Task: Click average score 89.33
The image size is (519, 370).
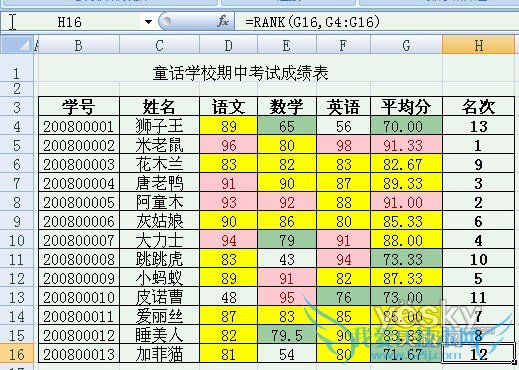Action: (406, 183)
